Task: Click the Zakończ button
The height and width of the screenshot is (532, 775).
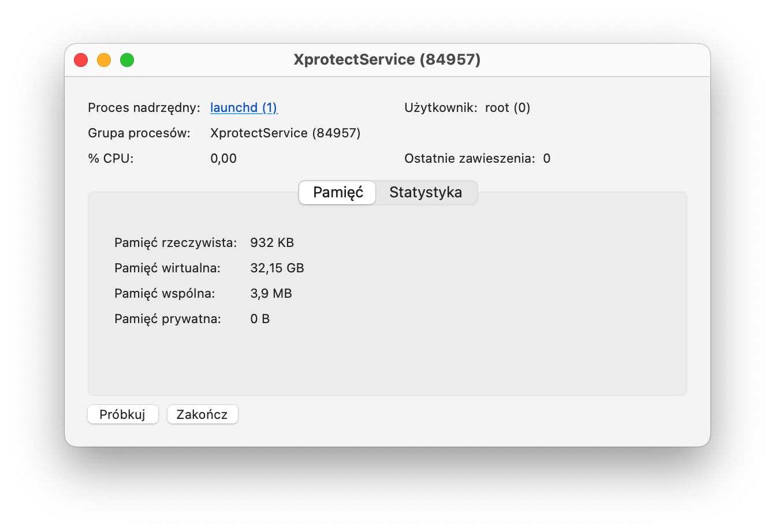Action: click(202, 414)
